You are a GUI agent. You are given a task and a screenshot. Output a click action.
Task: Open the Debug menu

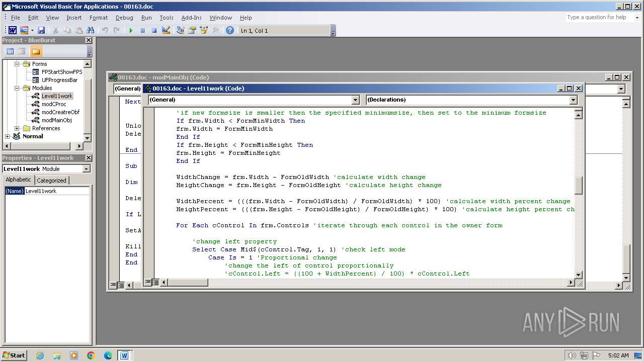click(x=124, y=18)
